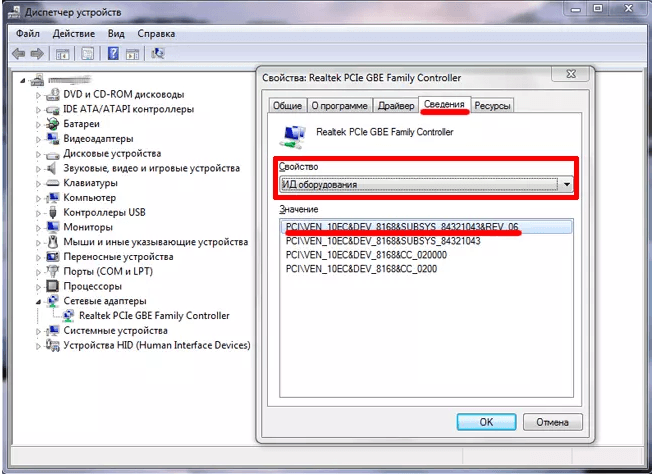Click the Видеоадаптеры icon
The height and width of the screenshot is (475, 655).
tap(53, 139)
